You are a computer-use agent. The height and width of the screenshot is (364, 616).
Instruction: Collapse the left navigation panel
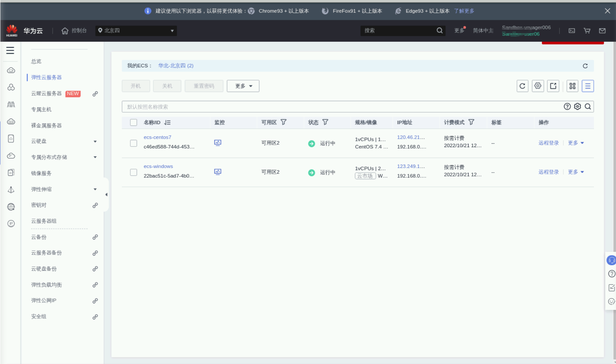(x=106, y=195)
